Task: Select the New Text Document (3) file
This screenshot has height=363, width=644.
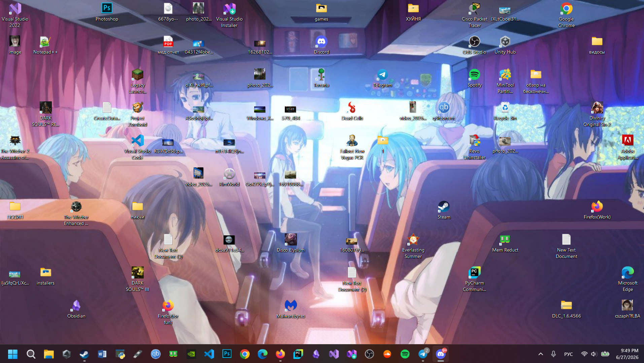Action: (x=168, y=246)
